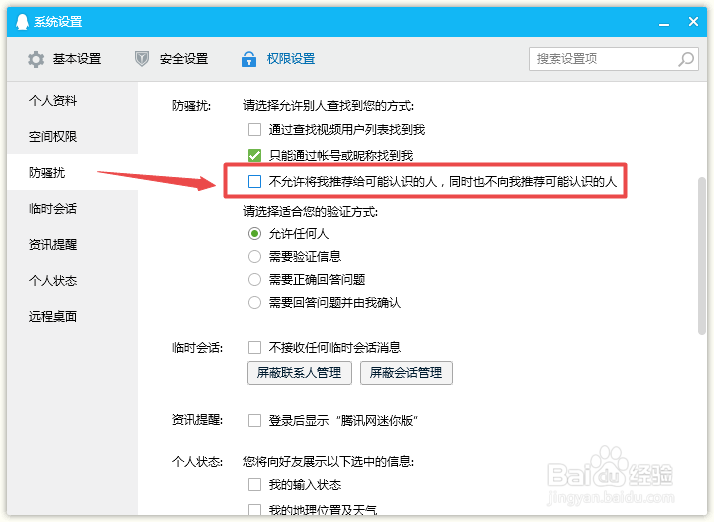Viewport: 714px width, 522px height.
Task: Click the vertical scrollbar thumb
Action: [702, 256]
